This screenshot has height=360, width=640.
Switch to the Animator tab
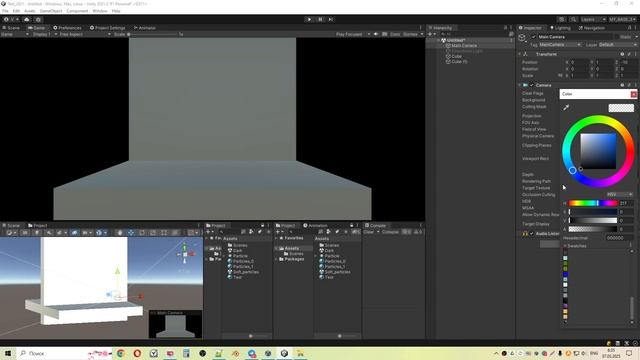145,28
